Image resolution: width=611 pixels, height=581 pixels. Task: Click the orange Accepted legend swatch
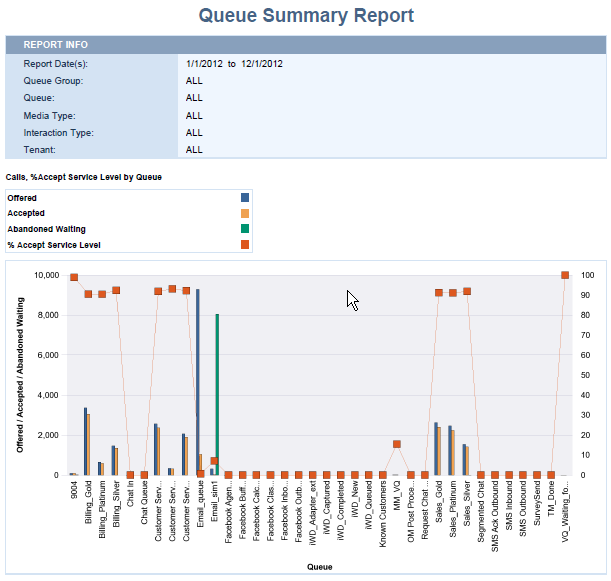pos(245,213)
